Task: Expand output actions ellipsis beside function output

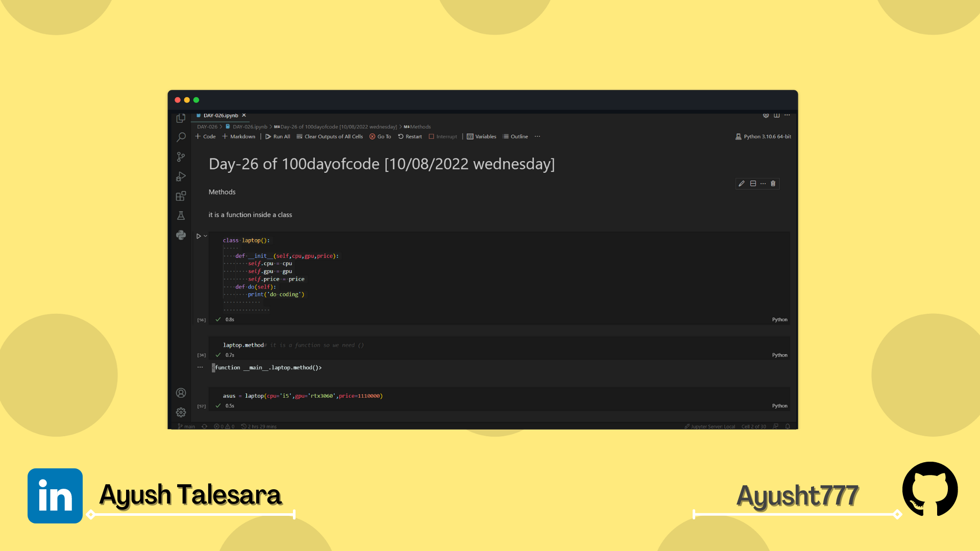Action: tap(200, 367)
